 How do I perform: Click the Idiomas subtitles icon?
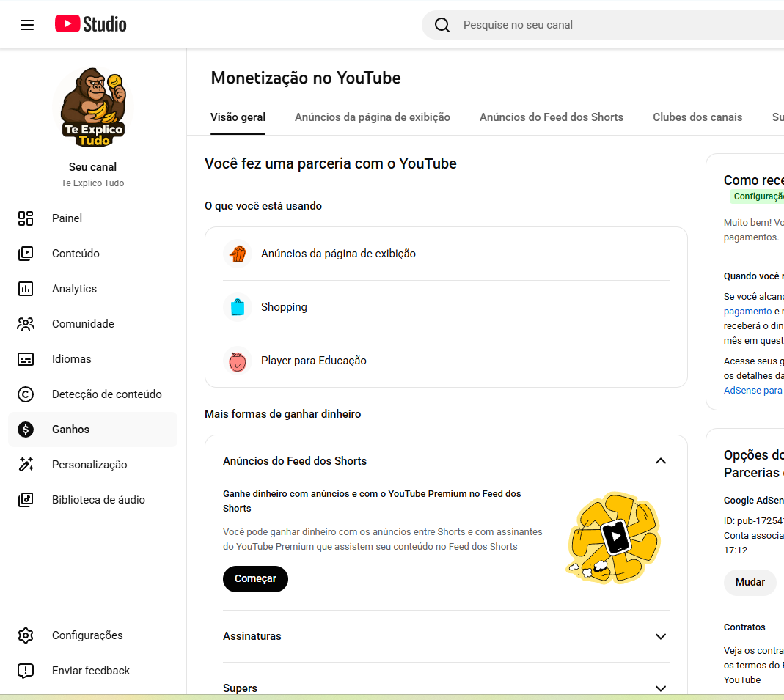(26, 359)
